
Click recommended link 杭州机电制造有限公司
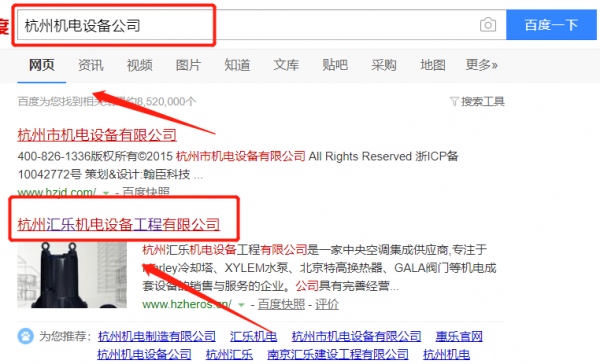click(x=157, y=336)
